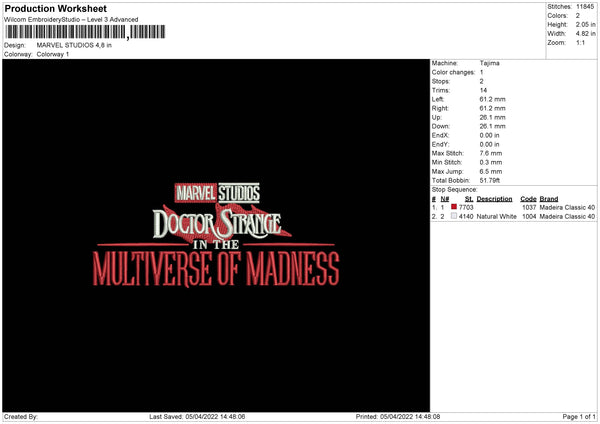Click the Description column header
The height and width of the screenshot is (424, 600).
click(494, 199)
